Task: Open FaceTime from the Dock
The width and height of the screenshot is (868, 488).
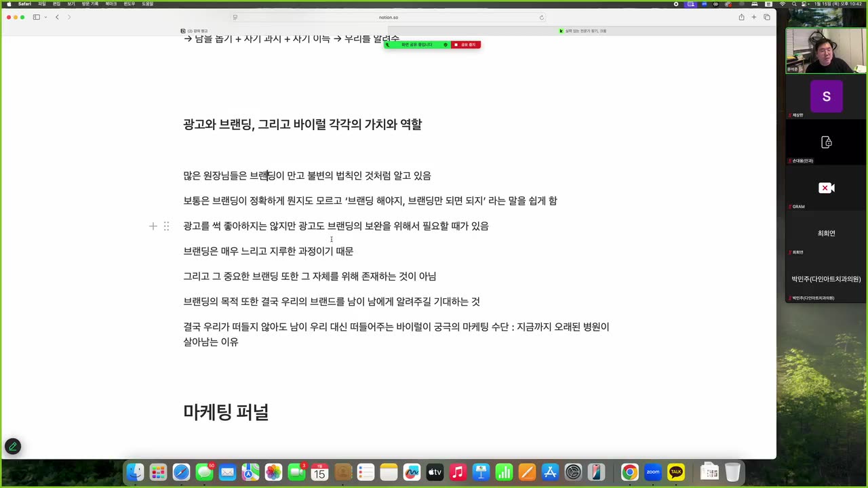Action: (296, 472)
